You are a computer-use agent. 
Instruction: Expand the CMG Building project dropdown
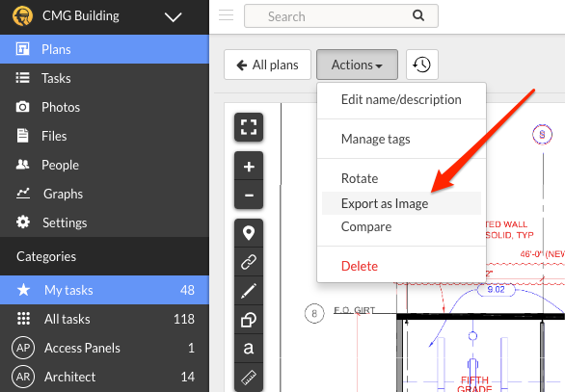pos(173,17)
